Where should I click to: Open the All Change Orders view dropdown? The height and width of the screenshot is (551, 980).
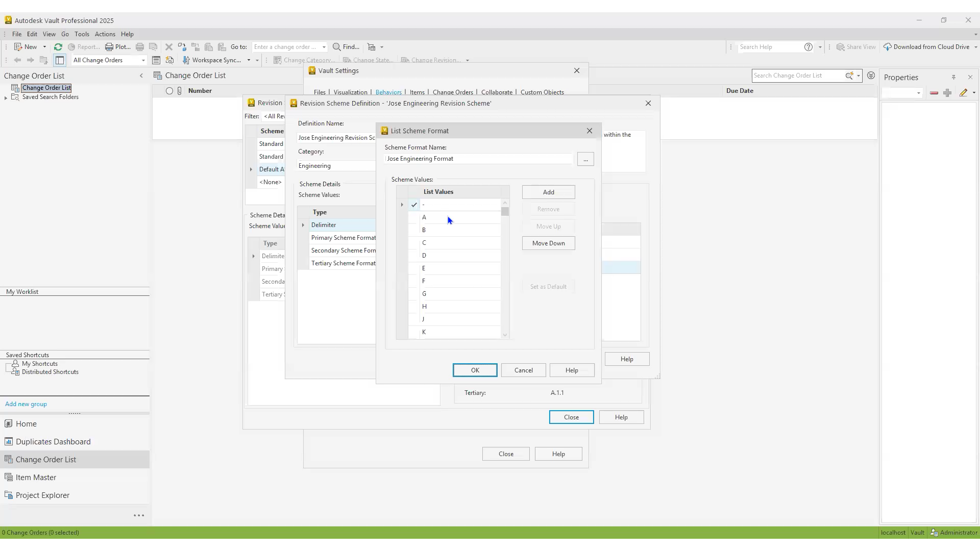coord(143,60)
